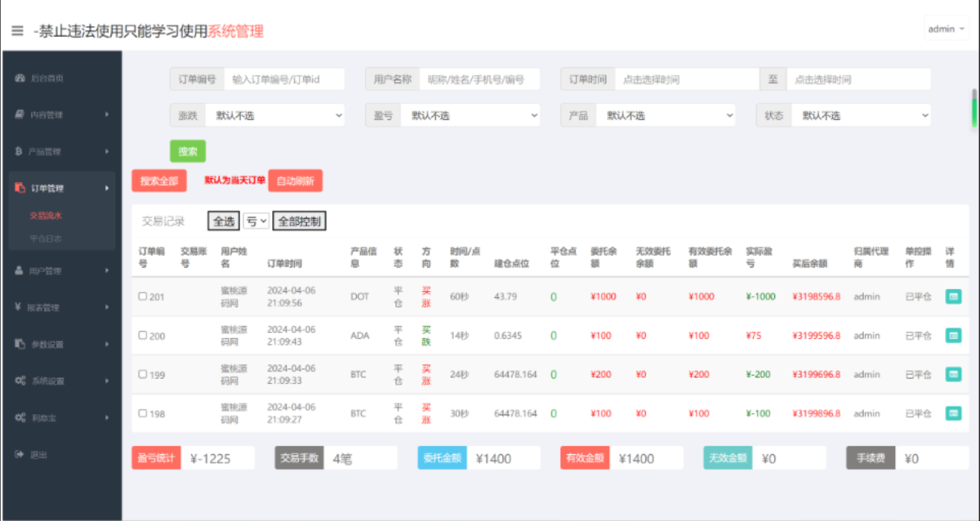Expand the 参数设置 submenu arrow
This screenshot has height=521, width=980.
pyautogui.click(x=107, y=344)
